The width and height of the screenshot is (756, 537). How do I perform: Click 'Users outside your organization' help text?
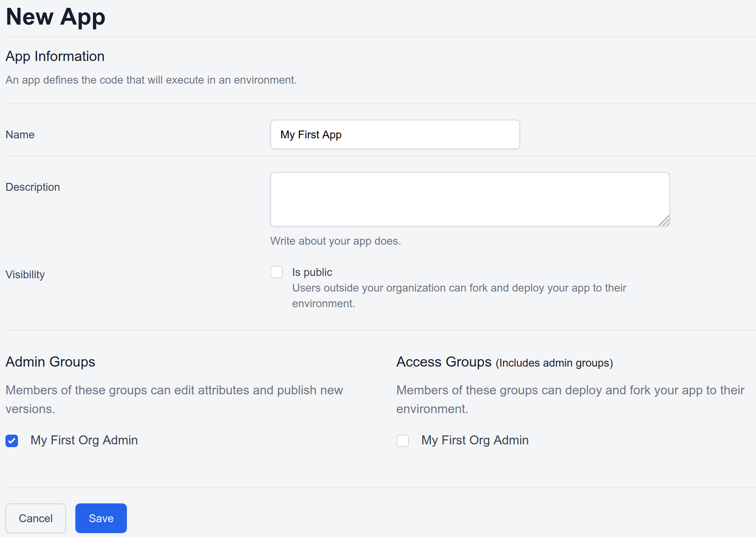[x=459, y=295]
